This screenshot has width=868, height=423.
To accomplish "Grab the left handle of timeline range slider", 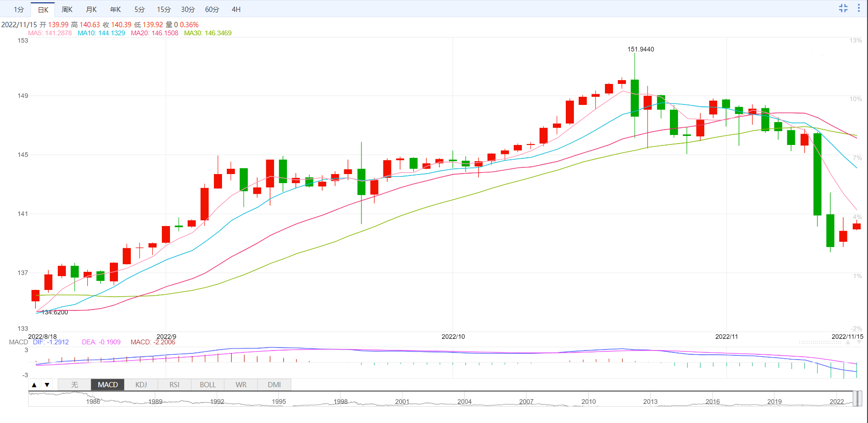I will [x=855, y=399].
